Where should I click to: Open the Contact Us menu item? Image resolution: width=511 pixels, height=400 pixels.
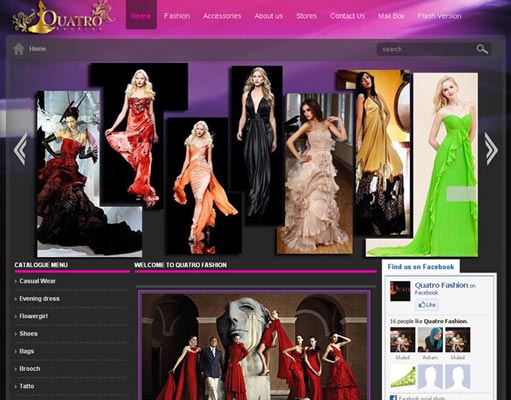347,16
